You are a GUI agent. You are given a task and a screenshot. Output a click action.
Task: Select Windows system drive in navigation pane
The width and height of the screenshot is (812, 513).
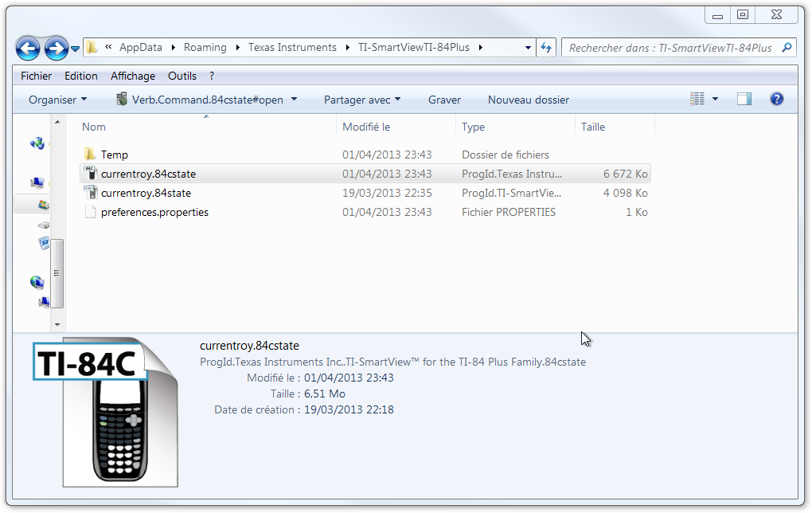pyautogui.click(x=44, y=206)
